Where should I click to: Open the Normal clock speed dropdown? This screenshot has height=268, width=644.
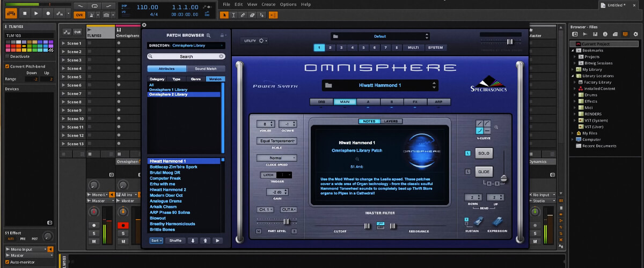276,158
